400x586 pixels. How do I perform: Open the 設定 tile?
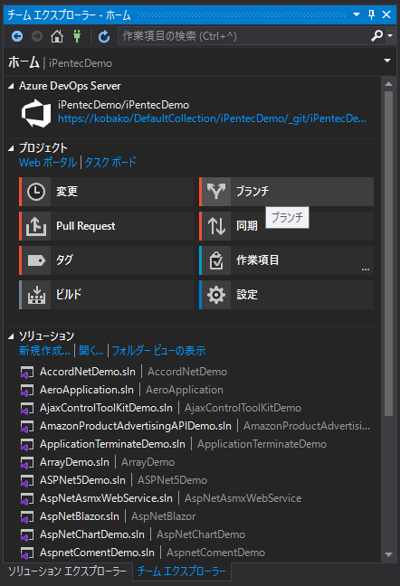(x=286, y=295)
